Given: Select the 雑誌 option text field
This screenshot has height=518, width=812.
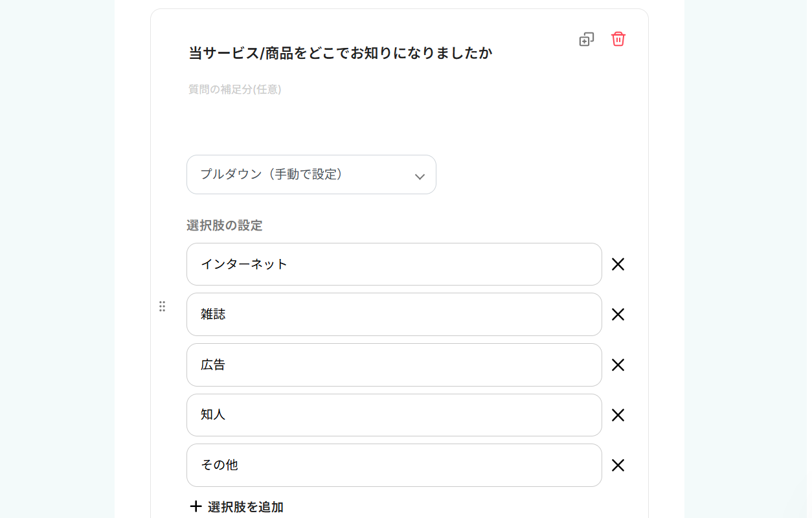Looking at the screenshot, I should click(394, 315).
